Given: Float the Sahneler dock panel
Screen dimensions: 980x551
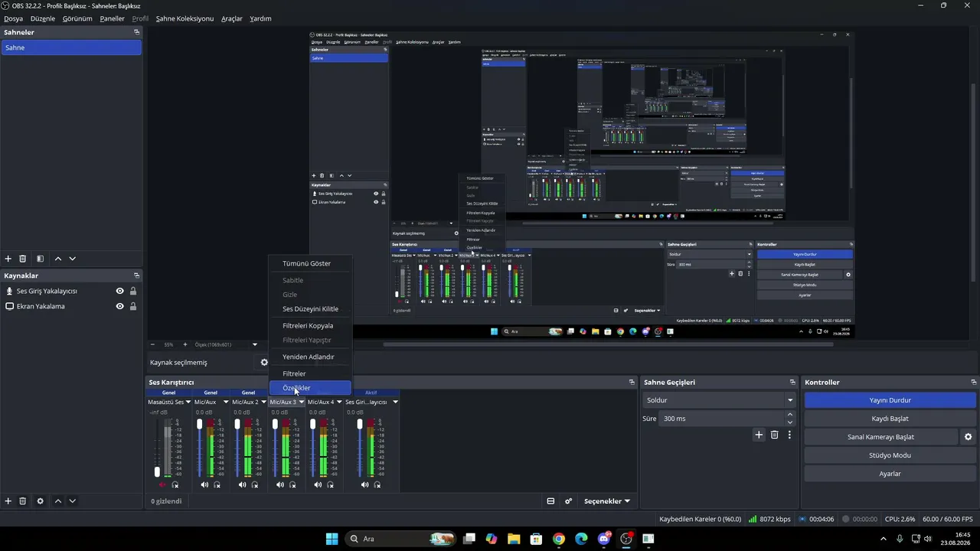Looking at the screenshot, I should coord(136,32).
